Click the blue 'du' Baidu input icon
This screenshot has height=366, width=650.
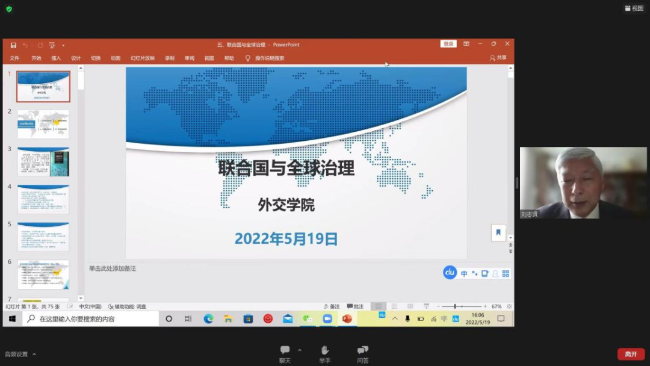[x=450, y=272]
